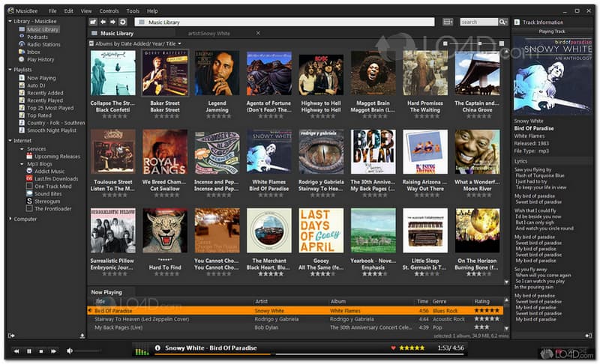This screenshot has width=600, height=364.
Task: Navigate back with the left arrow icon
Action: [103, 22]
